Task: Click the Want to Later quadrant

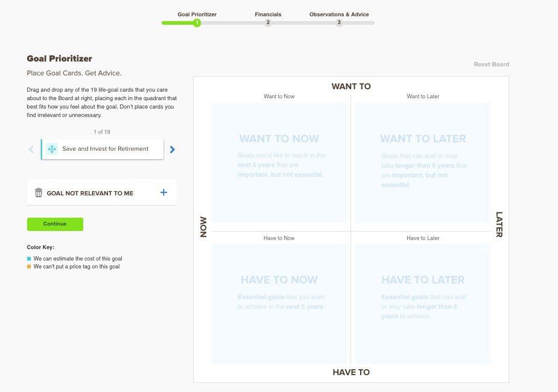Action: (423, 163)
